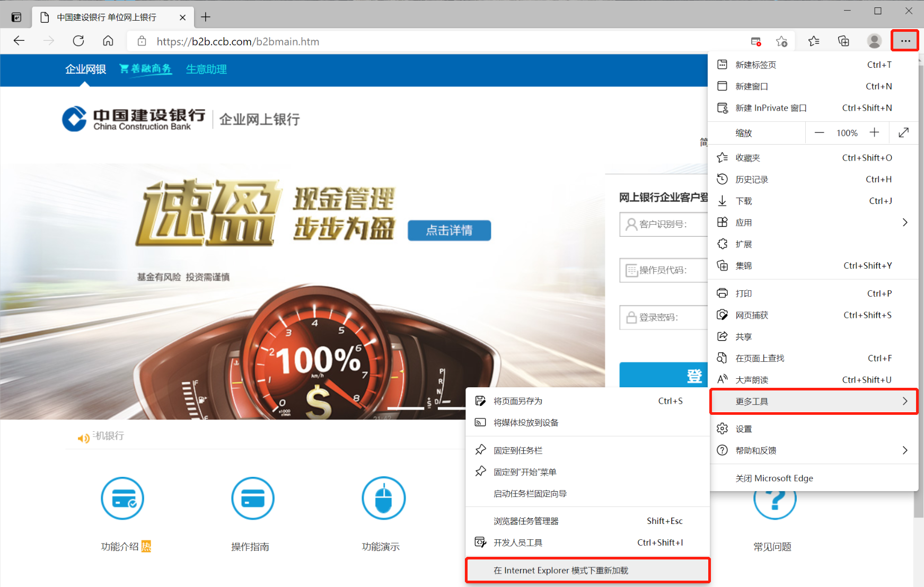Open the 生意助理 navigation link
Screen dimensions: 924x587
pos(206,69)
